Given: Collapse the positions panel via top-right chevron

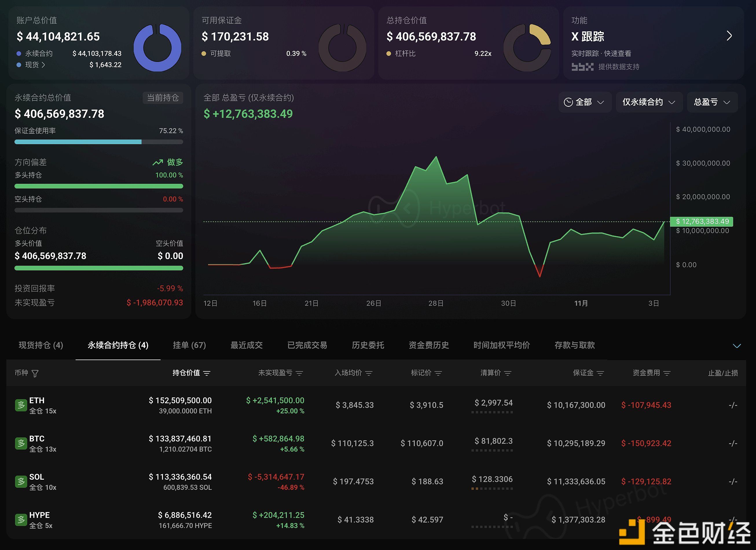Looking at the screenshot, I should pos(736,346).
